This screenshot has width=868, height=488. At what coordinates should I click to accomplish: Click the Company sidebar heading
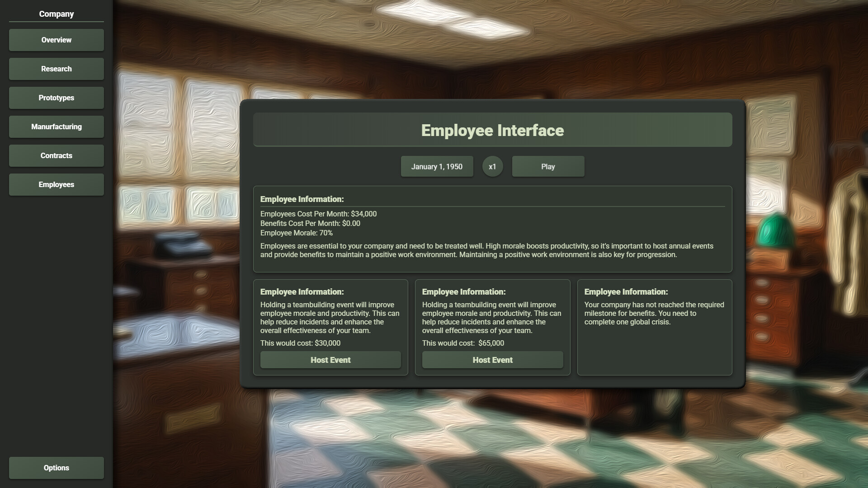(56, 14)
